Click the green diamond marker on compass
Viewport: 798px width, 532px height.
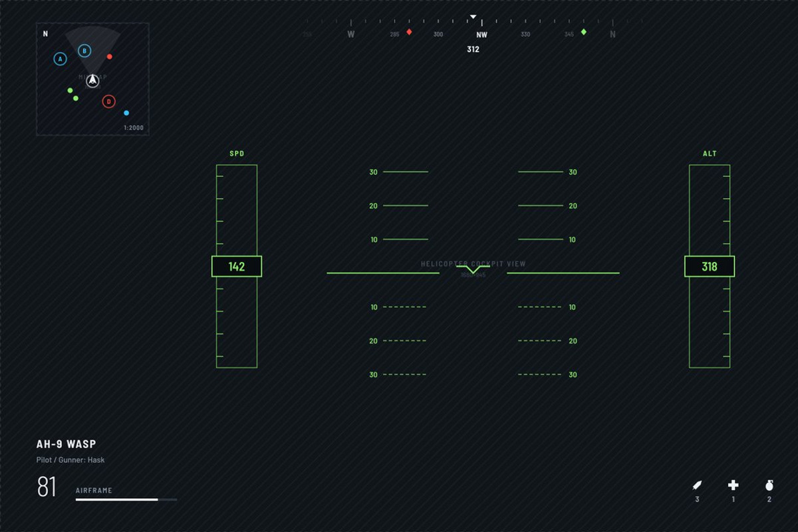click(x=584, y=32)
